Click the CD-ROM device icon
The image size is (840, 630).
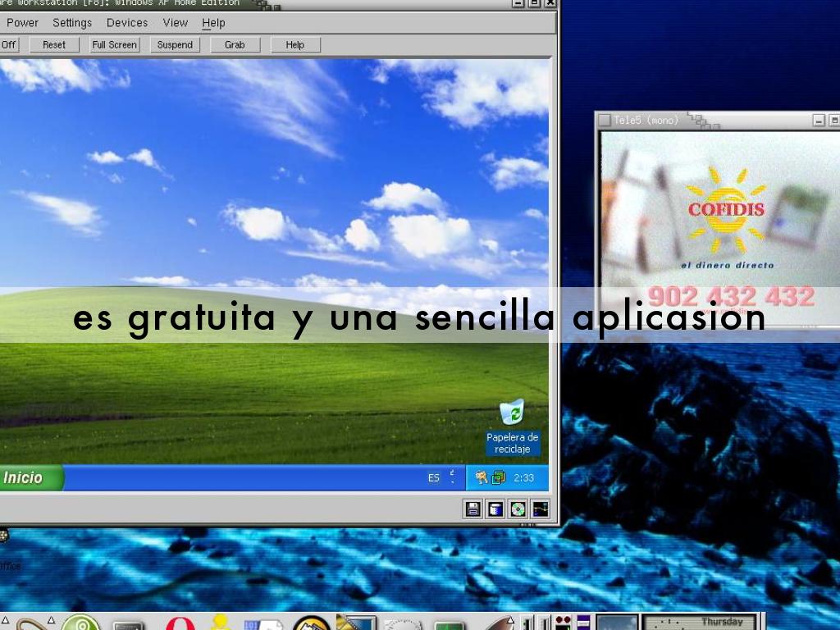(518, 509)
